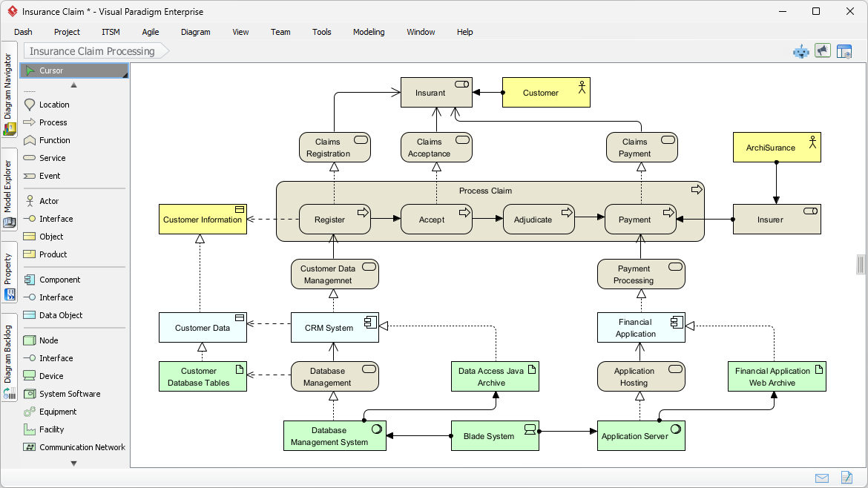Open the Insurance Claim Processing breadcrumb chevron
The width and height of the screenshot is (868, 488).
pyautogui.click(x=166, y=51)
